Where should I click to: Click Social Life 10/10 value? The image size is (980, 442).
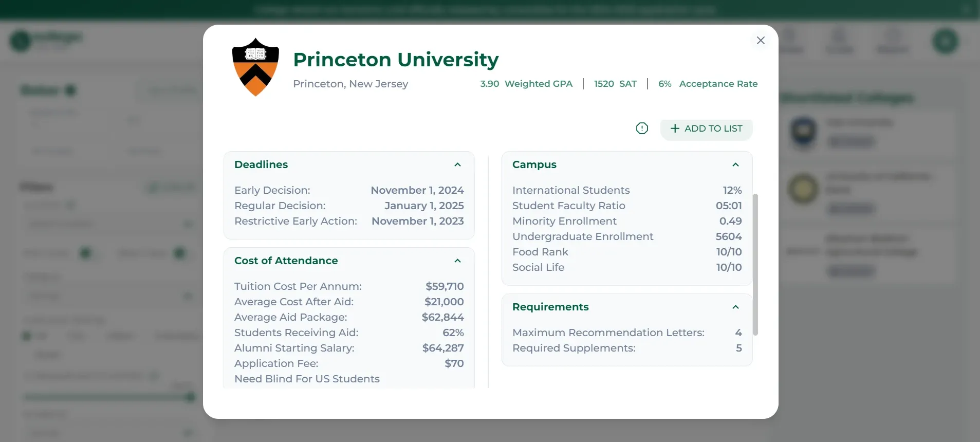pos(729,267)
